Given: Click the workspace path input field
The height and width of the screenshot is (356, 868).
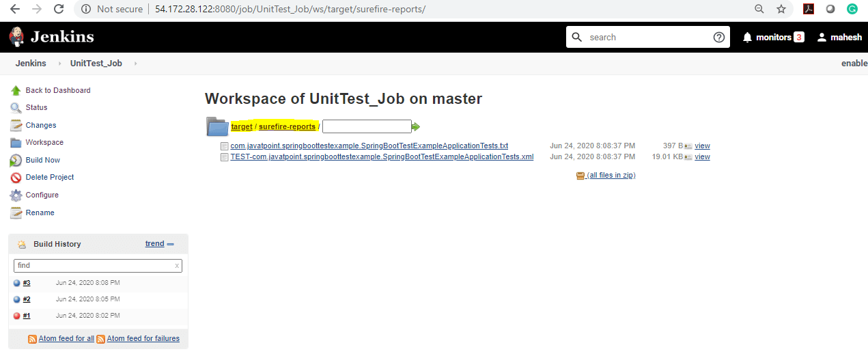Looking at the screenshot, I should pos(367,126).
